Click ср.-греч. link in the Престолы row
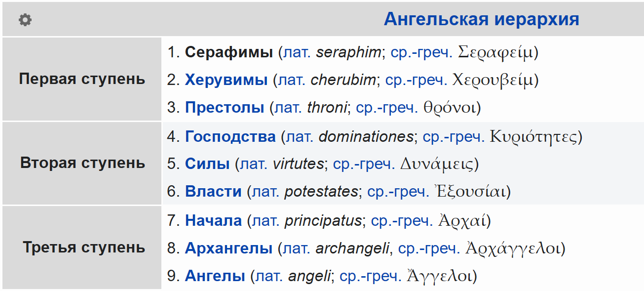 pos(387,108)
